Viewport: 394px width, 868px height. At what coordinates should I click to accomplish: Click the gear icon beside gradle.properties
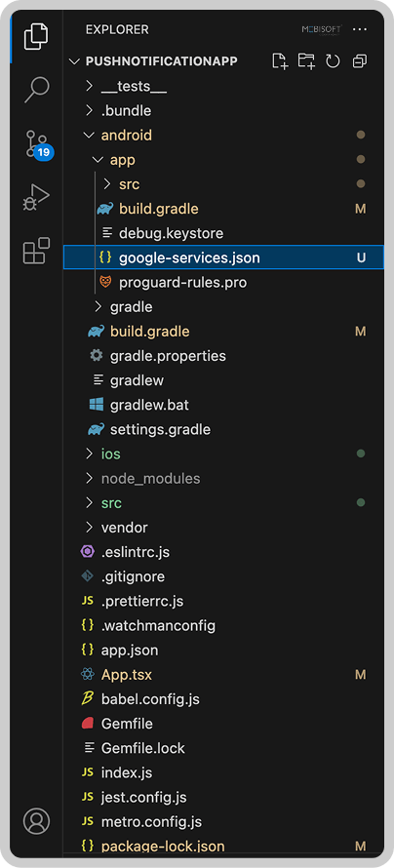pos(97,355)
